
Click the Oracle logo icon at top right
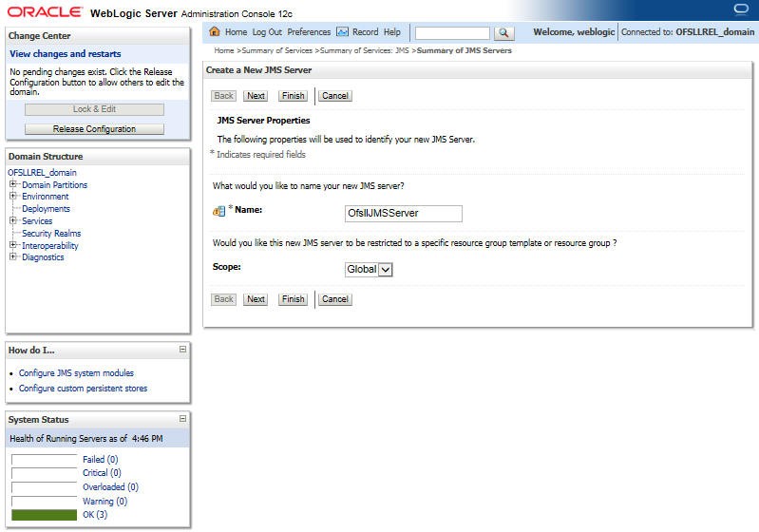[741, 9]
